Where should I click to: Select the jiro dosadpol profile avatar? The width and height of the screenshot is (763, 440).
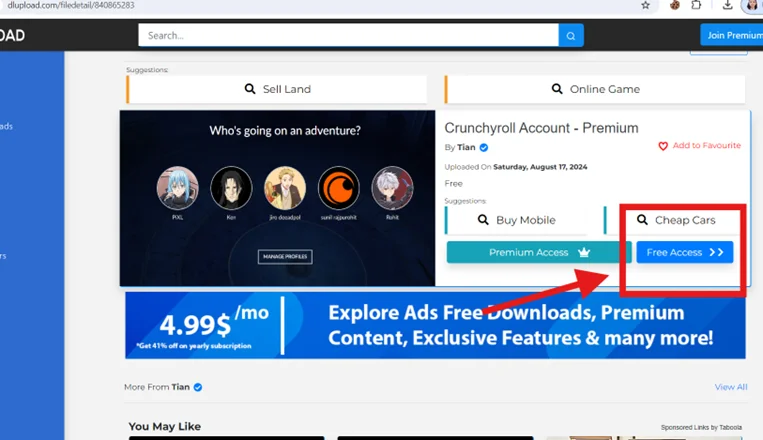(285, 188)
